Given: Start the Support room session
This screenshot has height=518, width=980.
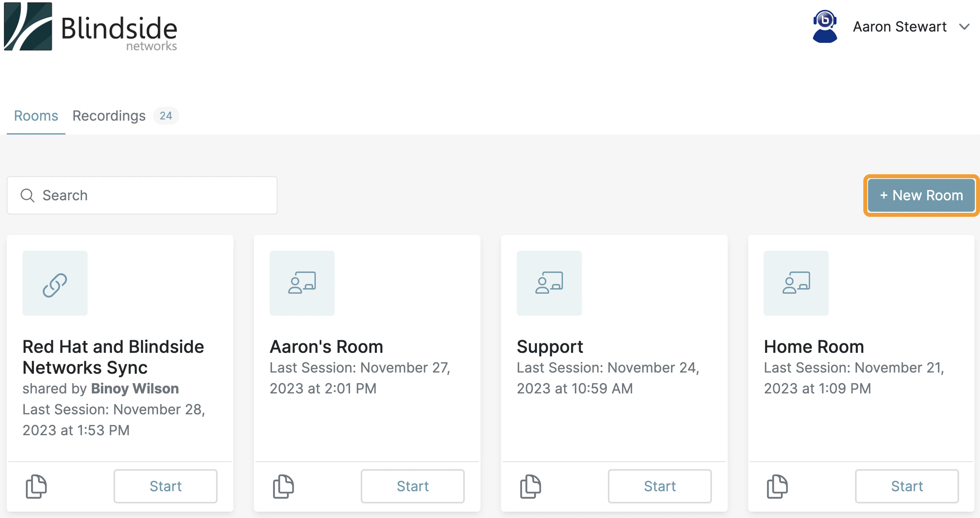Looking at the screenshot, I should pos(660,486).
